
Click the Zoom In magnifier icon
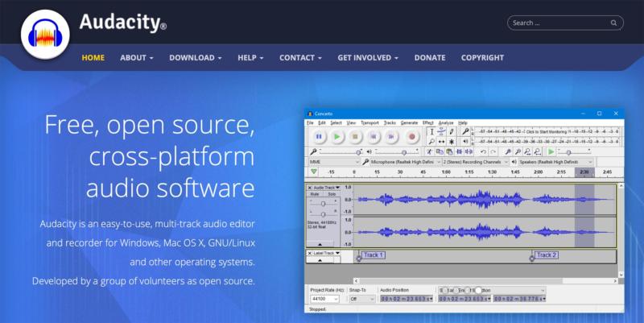point(508,152)
